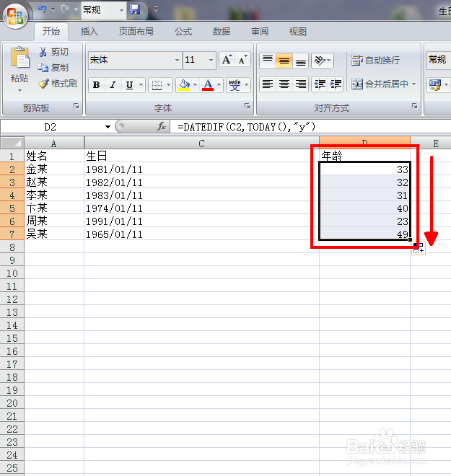Open the 字体 group dialog launcher
The width and height of the screenshot is (451, 476).
(248, 105)
